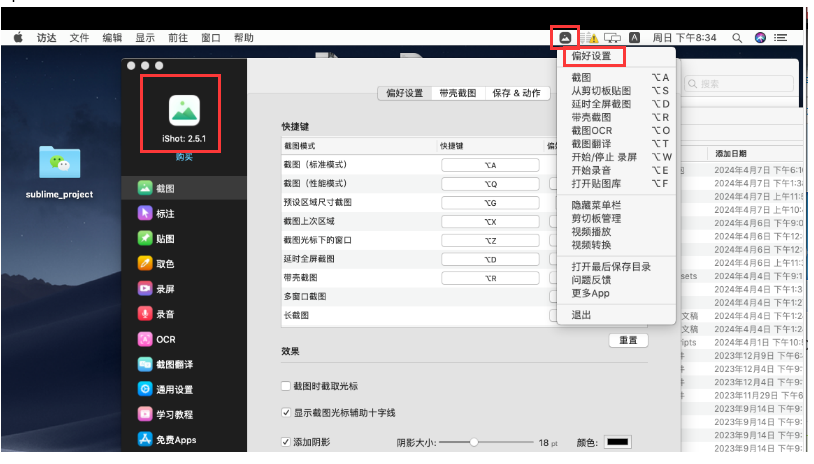
Task: Select 取色 in the iShot sidebar
Action: point(184,264)
